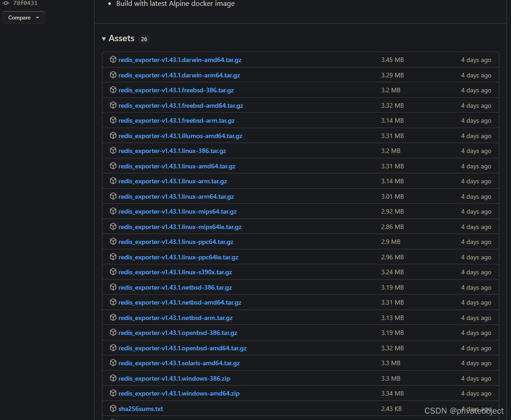Image resolution: width=511 pixels, height=420 pixels.
Task: Click the 3.34 MB size of windows-amd64.zip
Action: (392, 393)
